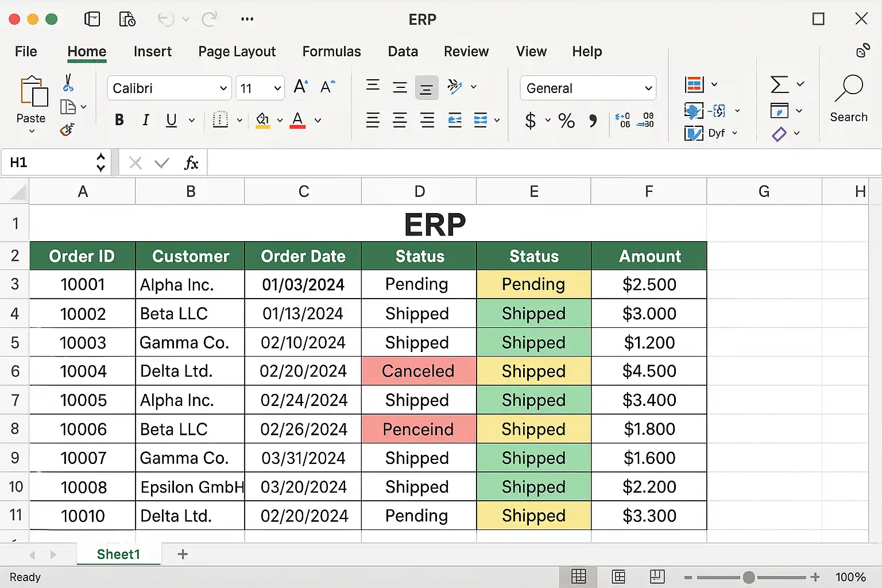Click the percent style icon
Viewport: 882px width, 588px height.
pos(566,121)
